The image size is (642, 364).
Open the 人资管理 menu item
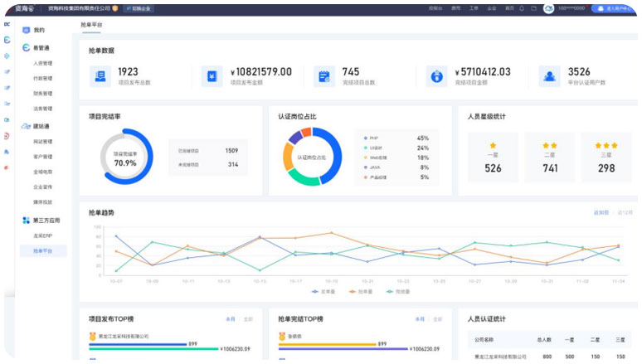pyautogui.click(x=42, y=63)
